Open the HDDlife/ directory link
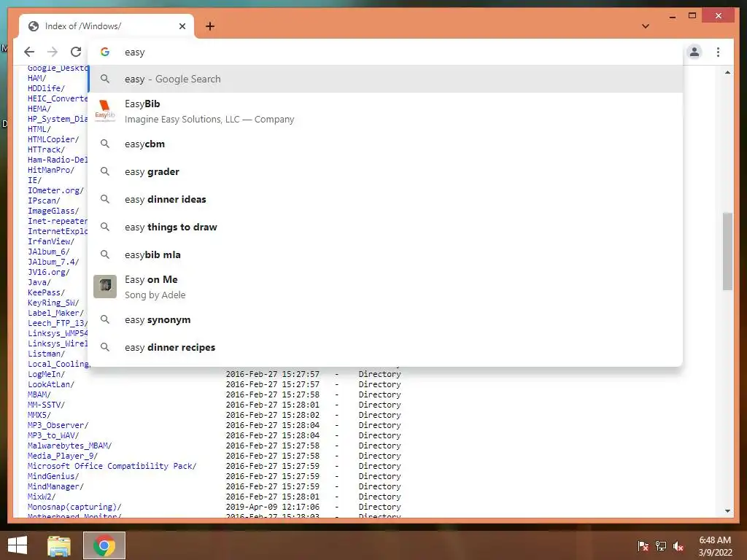747x560 pixels. coord(46,88)
